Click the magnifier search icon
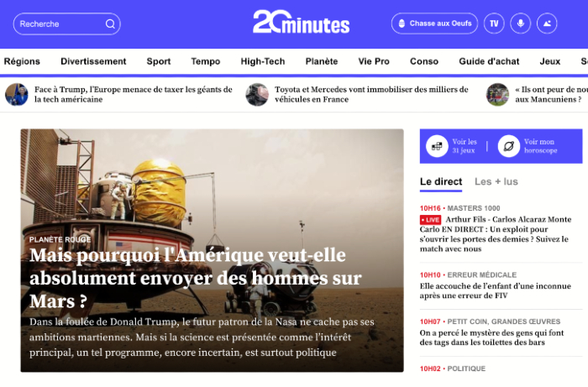 point(110,24)
